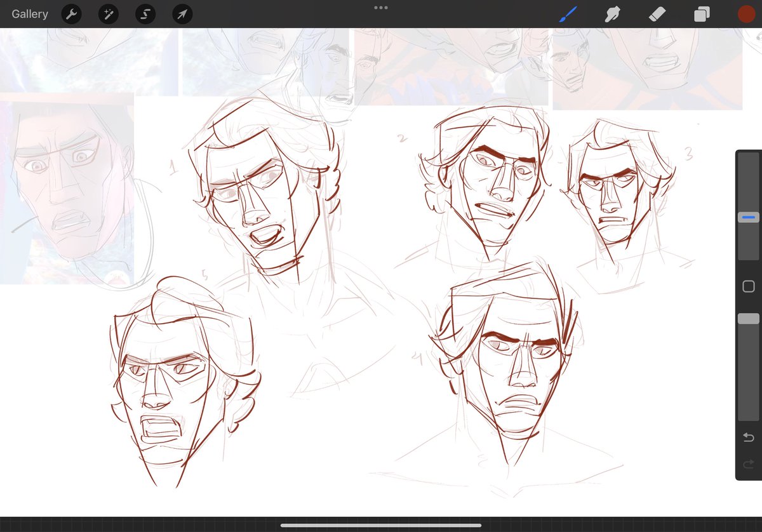The height and width of the screenshot is (532, 762).
Task: Open the Actions wrench menu
Action: (71, 14)
